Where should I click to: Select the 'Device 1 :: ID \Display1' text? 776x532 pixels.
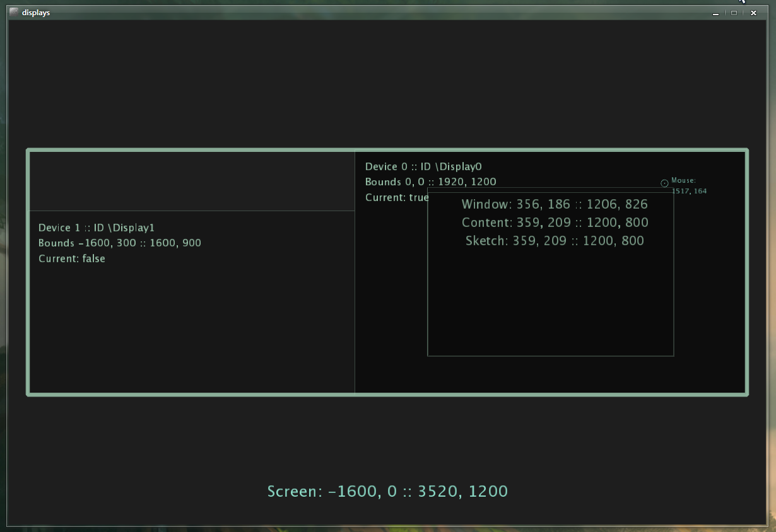click(x=97, y=228)
